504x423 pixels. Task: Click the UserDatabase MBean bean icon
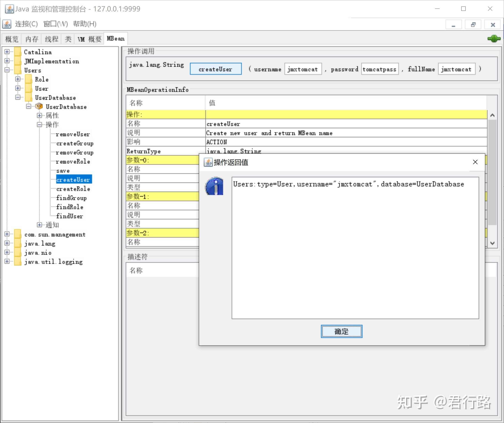click(x=39, y=106)
